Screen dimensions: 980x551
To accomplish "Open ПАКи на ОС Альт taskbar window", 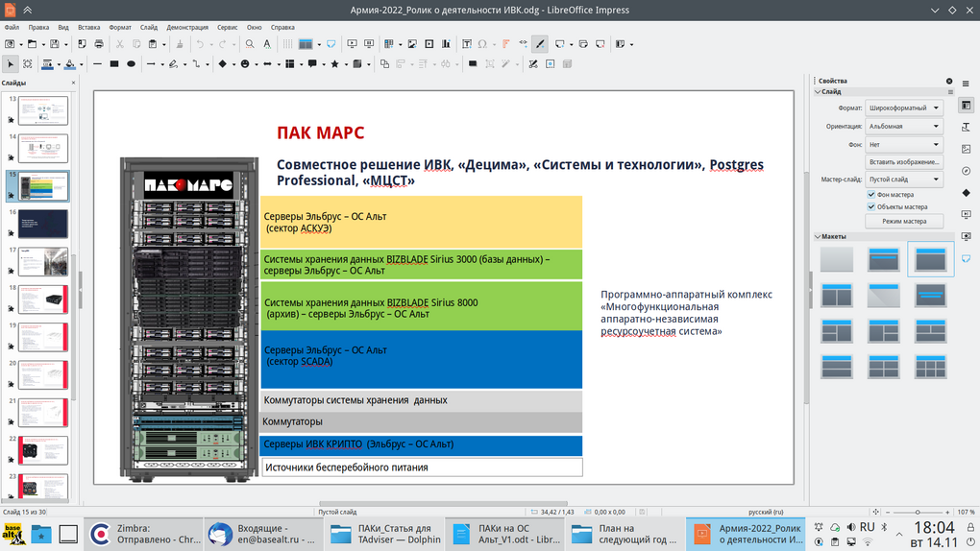I will [x=506, y=534].
